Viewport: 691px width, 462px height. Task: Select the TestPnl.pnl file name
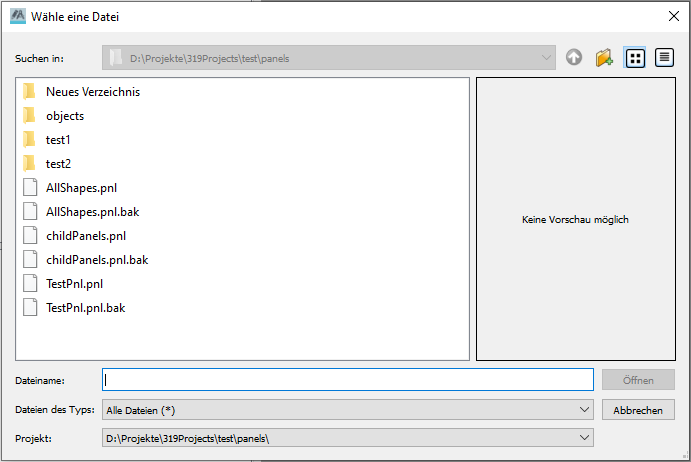click(x=74, y=284)
